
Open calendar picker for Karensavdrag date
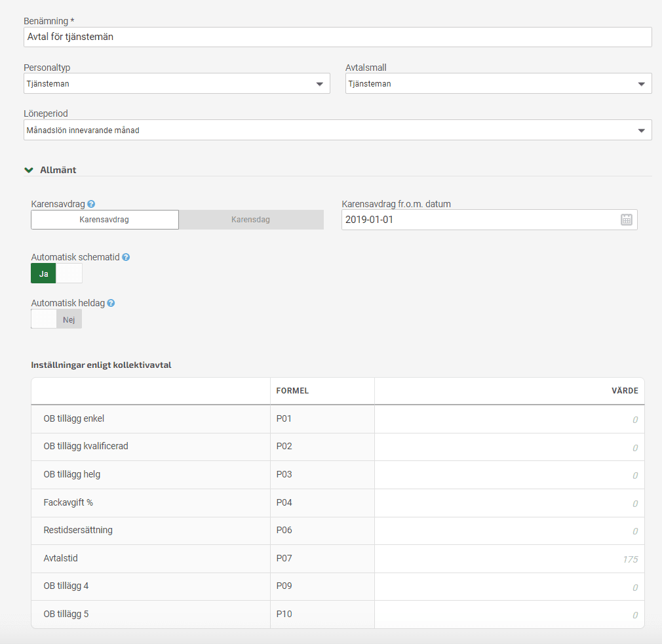[626, 220]
